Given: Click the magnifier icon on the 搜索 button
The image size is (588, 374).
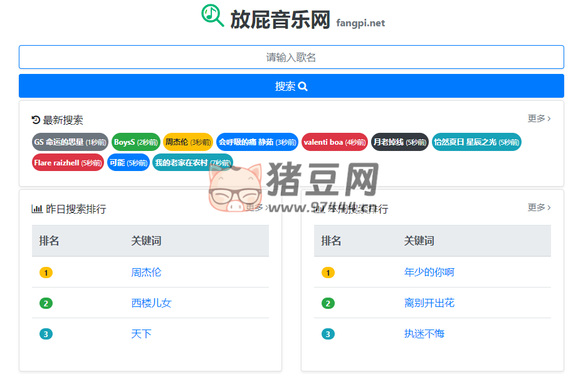Looking at the screenshot, I should pyautogui.click(x=303, y=86).
